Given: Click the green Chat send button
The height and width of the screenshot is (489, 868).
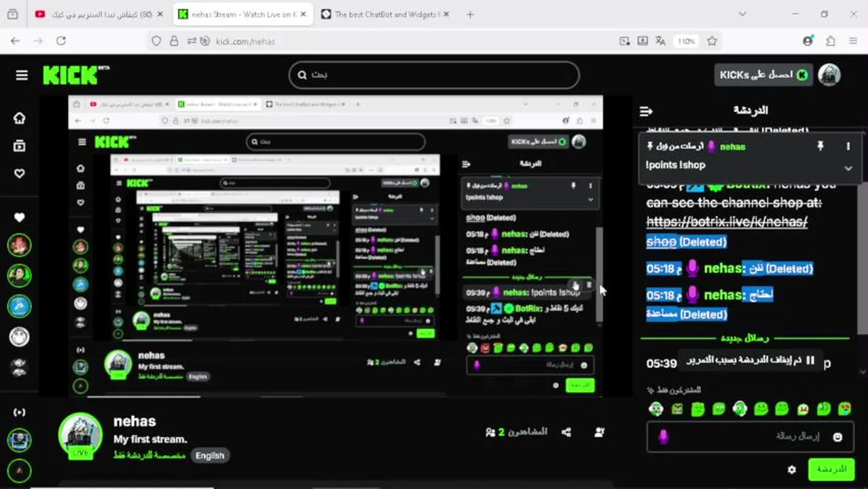Looking at the screenshot, I should click(831, 469).
